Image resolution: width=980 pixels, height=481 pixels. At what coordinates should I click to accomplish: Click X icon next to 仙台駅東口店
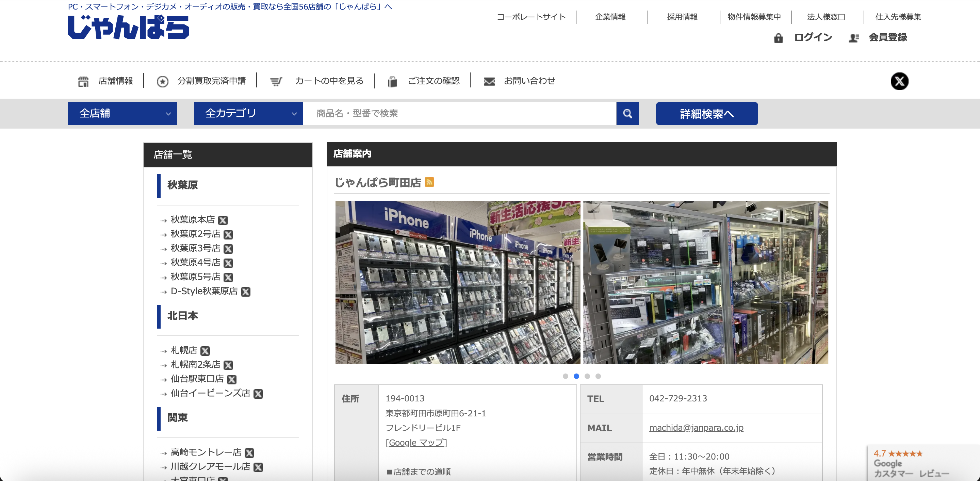[232, 380]
